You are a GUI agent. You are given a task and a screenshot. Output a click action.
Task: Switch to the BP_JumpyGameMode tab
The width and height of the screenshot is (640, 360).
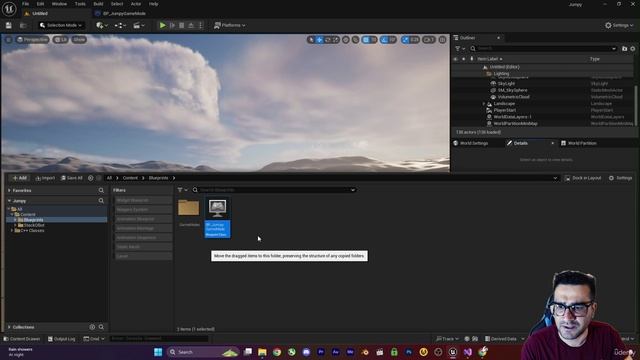tap(124, 13)
